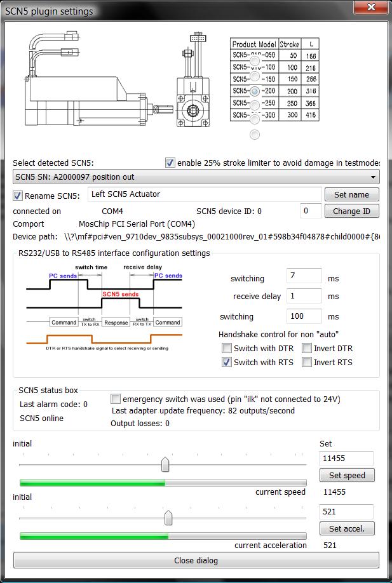The image size is (392, 583).
Task: Open the detected SCN5 dropdown list
Action: tap(196, 177)
